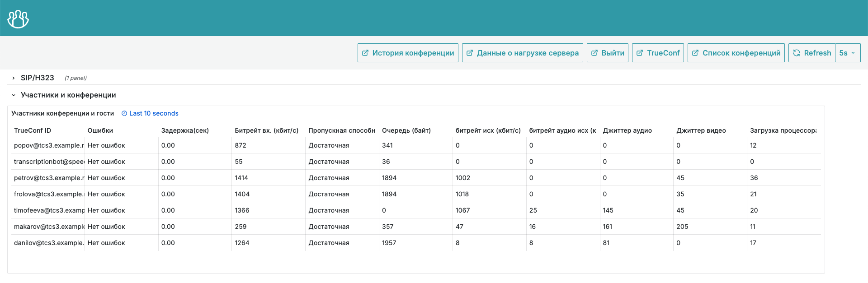Click the clock icon beside Last 10 seconds
This screenshot has width=868, height=283.
pos(124,113)
